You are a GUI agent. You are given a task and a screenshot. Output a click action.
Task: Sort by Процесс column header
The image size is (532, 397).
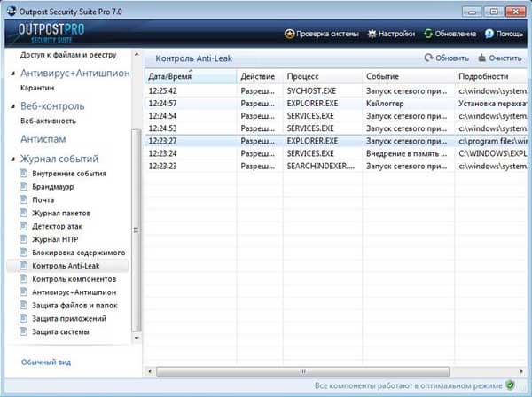[x=323, y=76]
